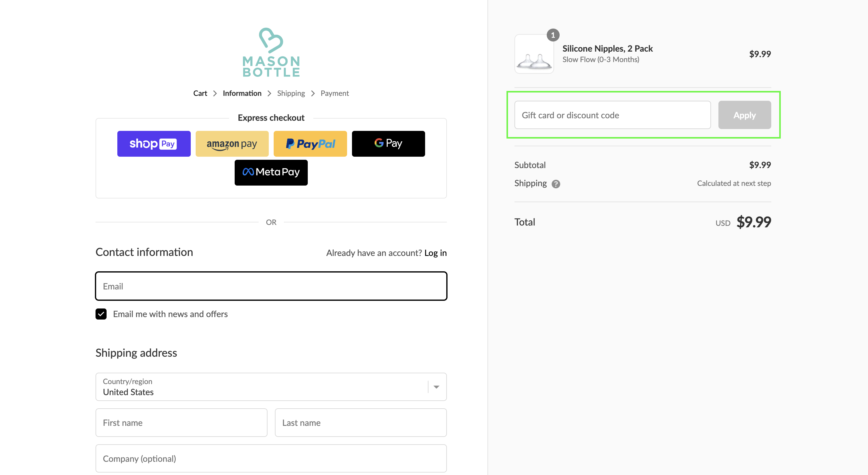Use Meta Pay express checkout
This screenshot has height=475, width=868.
click(x=271, y=172)
